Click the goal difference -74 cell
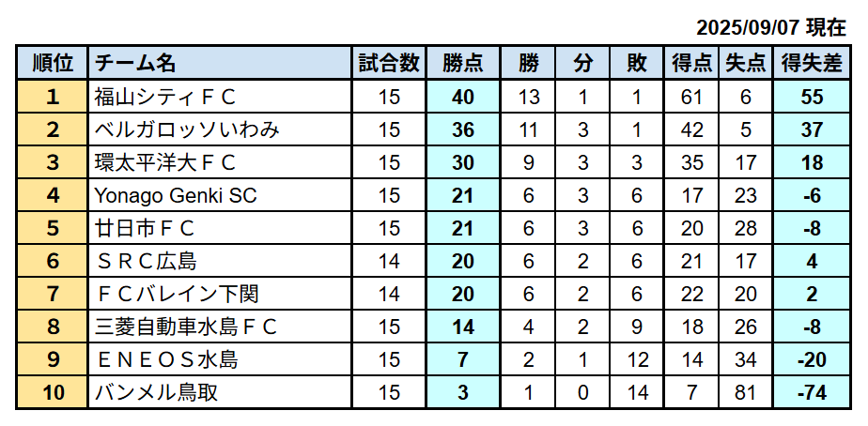Image resolution: width=868 pixels, height=426 pixels. pyautogui.click(x=812, y=392)
